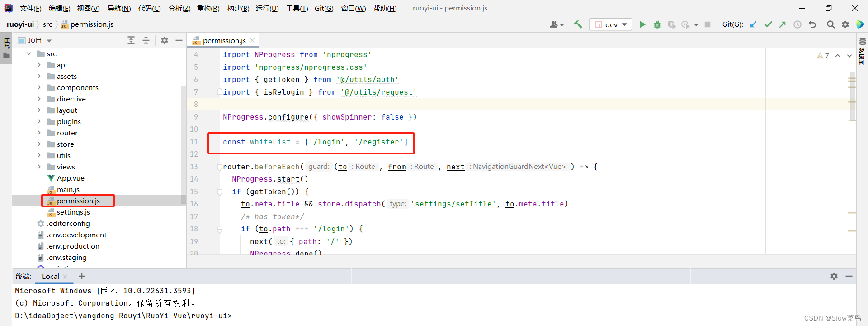Expand the directive folder

(39, 99)
